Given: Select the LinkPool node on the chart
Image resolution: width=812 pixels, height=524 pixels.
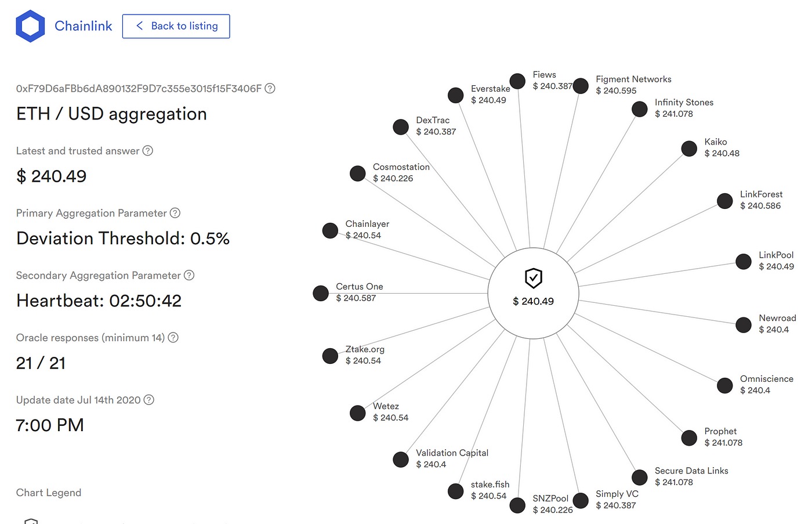Looking at the screenshot, I should [x=744, y=262].
